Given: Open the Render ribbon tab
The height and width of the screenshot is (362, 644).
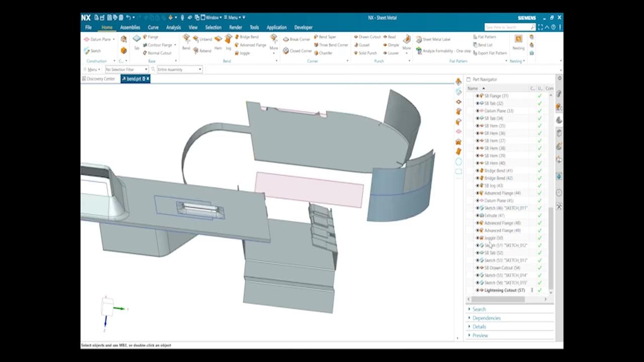Looking at the screenshot, I should point(235,27).
